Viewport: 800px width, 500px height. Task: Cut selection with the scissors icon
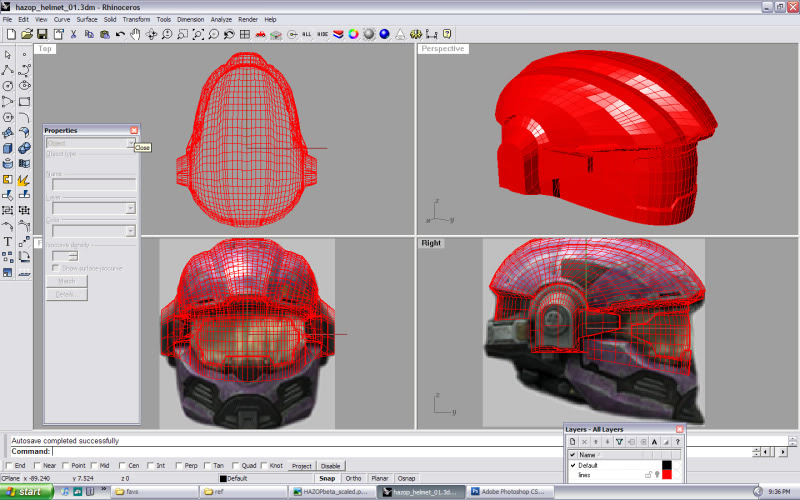pyautogui.click(x=73, y=34)
